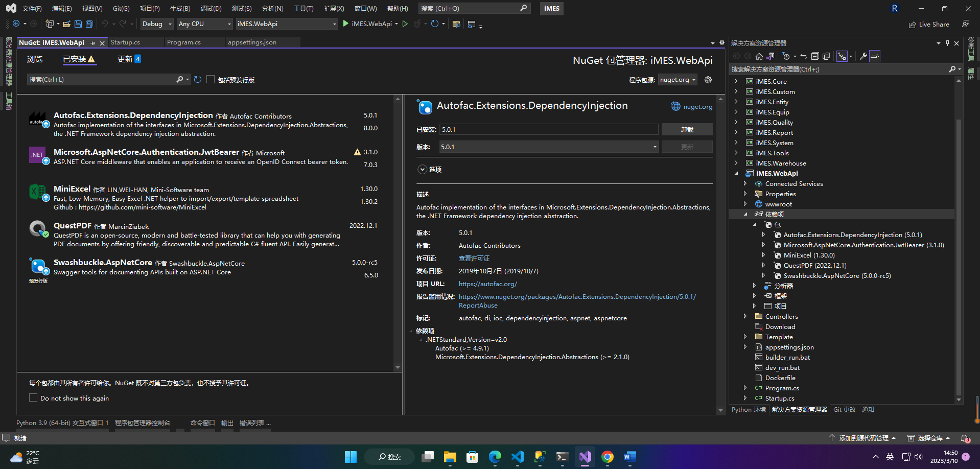Click the Properties wrench icon in Solution Explorer
980x469 pixels.
coord(864,56)
